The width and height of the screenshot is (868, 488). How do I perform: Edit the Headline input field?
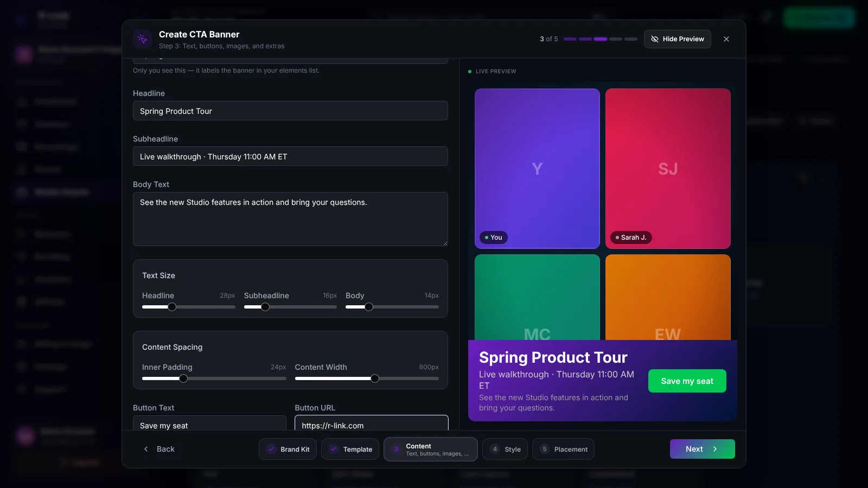290,111
